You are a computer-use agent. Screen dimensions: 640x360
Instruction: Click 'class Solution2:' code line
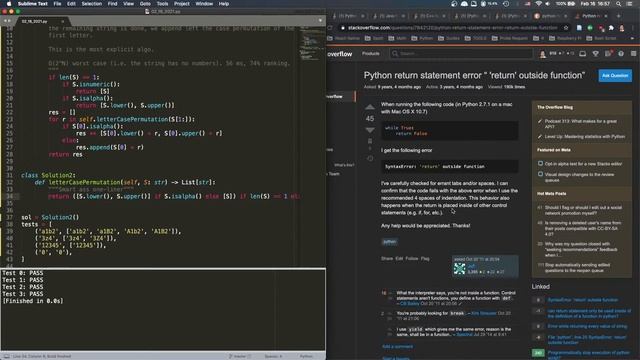tap(48, 175)
